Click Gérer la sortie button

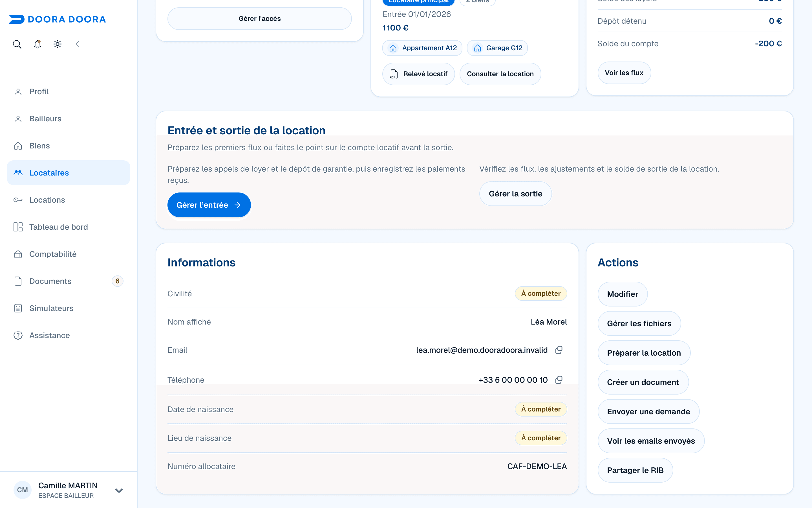515,194
